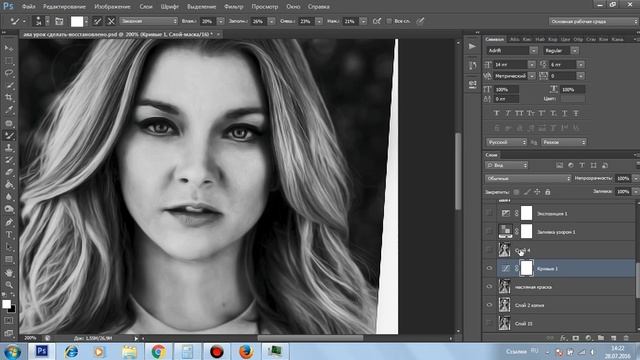Select the Horizontal Type tool
Viewport: 640px width, 360px height.
pos(9,235)
